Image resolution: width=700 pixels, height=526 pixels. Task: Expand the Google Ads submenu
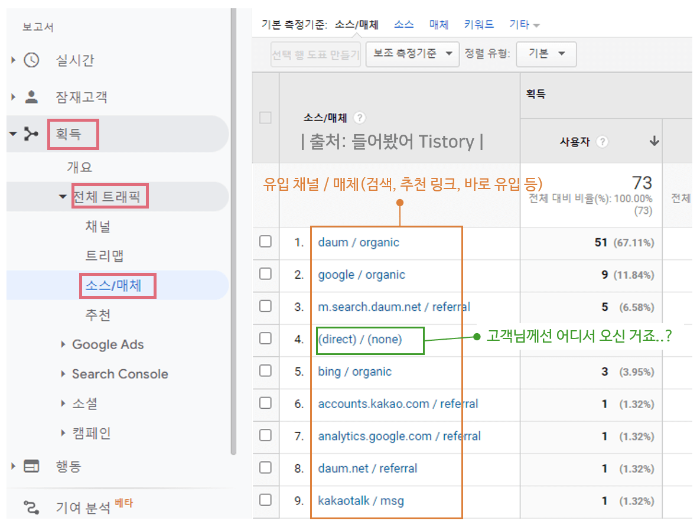[63, 344]
